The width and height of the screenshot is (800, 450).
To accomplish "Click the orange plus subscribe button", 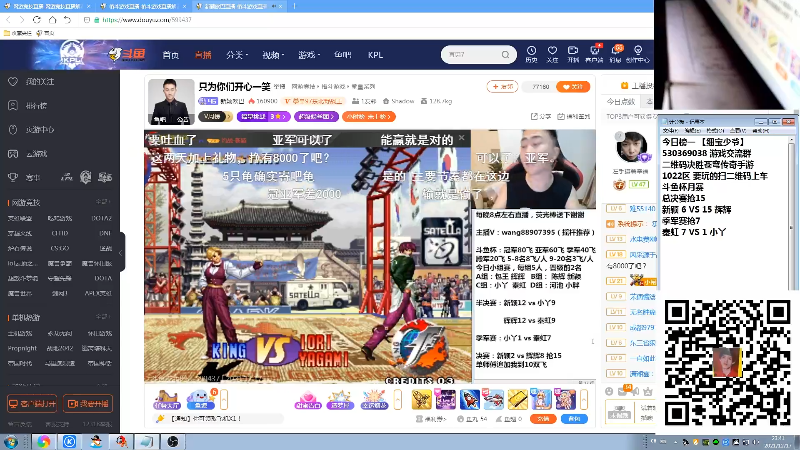I will pos(503,87).
